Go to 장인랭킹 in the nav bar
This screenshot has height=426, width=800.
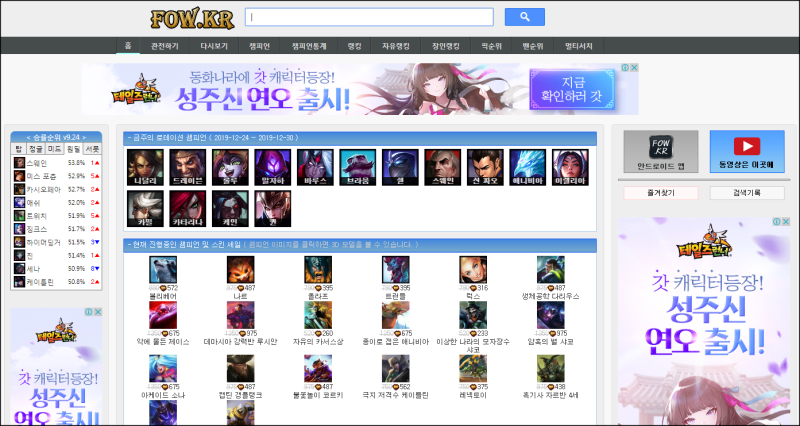pos(445,46)
